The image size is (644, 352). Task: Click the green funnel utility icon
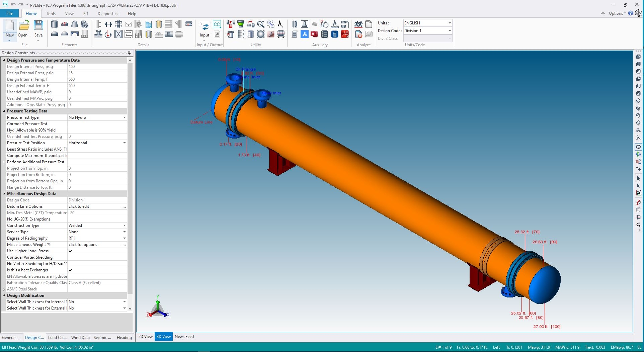240,24
